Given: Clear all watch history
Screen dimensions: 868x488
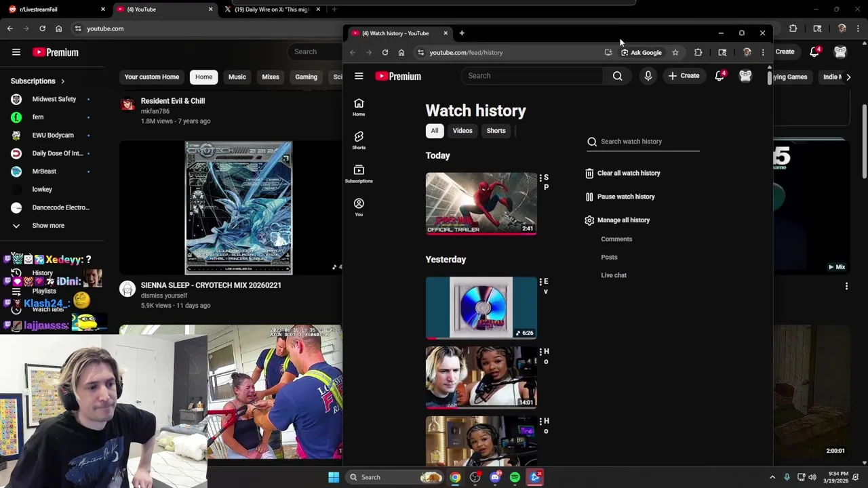Looking at the screenshot, I should (623, 173).
